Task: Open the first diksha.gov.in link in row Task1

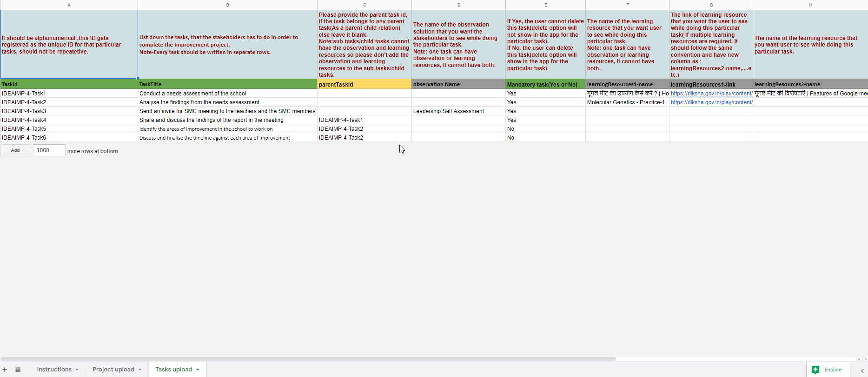Action: [711, 94]
